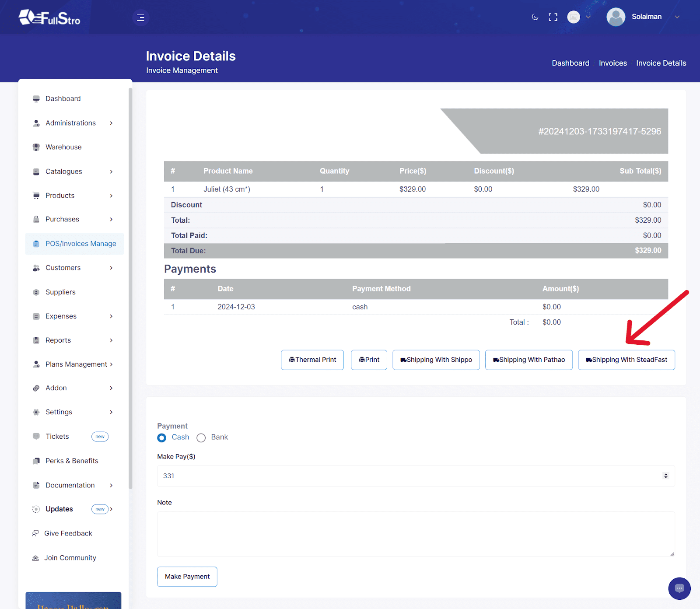Click the Reports sidebar icon
The image size is (700, 609).
click(36, 340)
